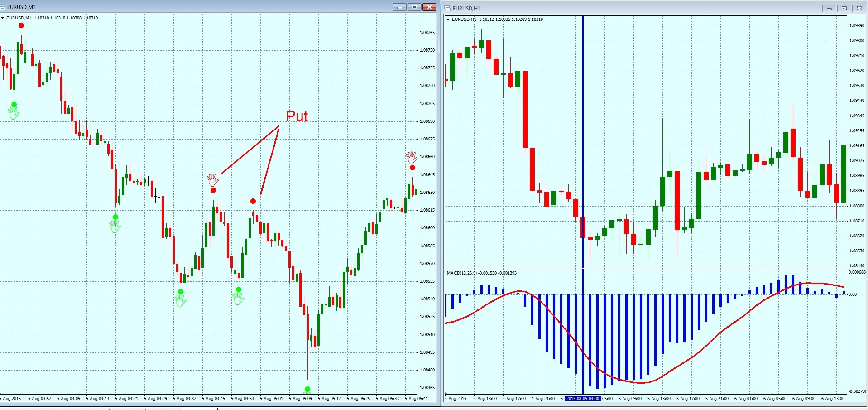Click the 4 Aug 13:00 time label
868x410 pixels.
pos(485,399)
